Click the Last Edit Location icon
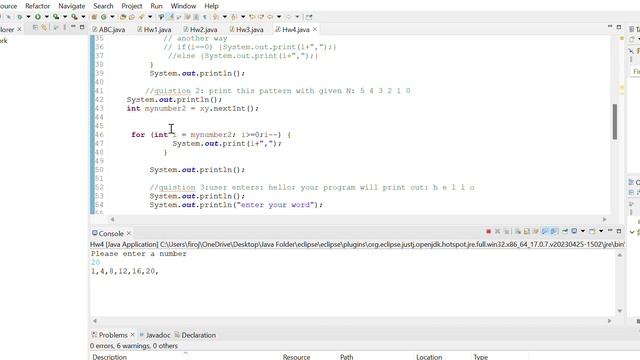Image resolution: width=640 pixels, height=360 pixels. pyautogui.click(x=252, y=17)
